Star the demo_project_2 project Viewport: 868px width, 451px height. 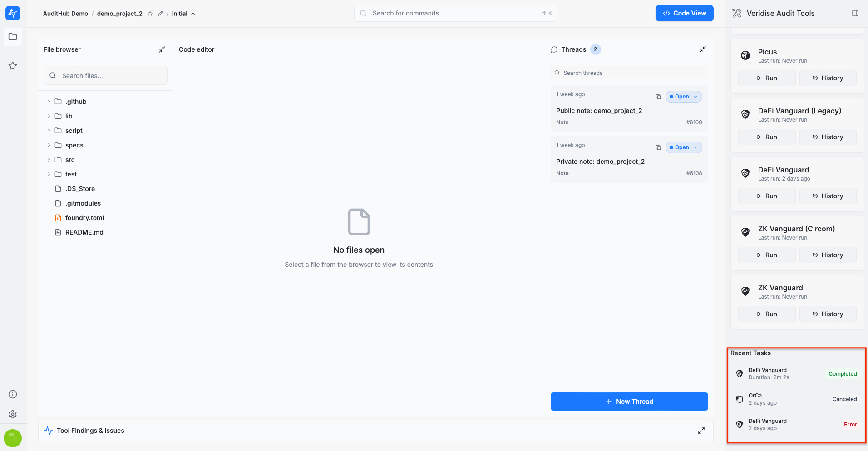(150, 14)
